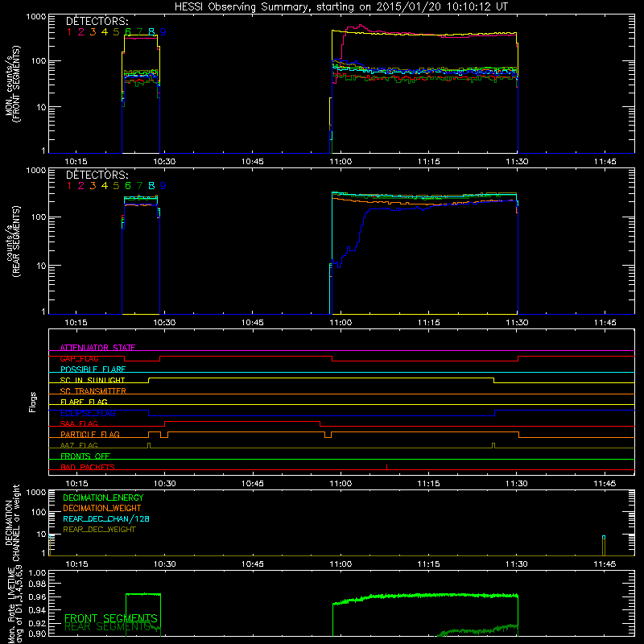Screen dimensions: 644x644
Task: Click the 11:45 tick label under decimation plot
Action: click(605, 564)
